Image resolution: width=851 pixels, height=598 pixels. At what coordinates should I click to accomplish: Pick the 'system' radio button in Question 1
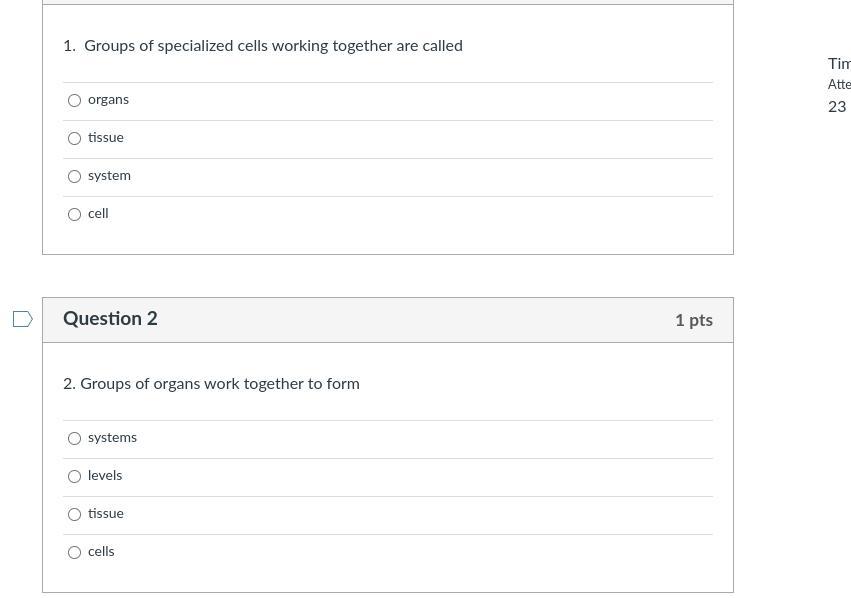pyautogui.click(x=75, y=176)
